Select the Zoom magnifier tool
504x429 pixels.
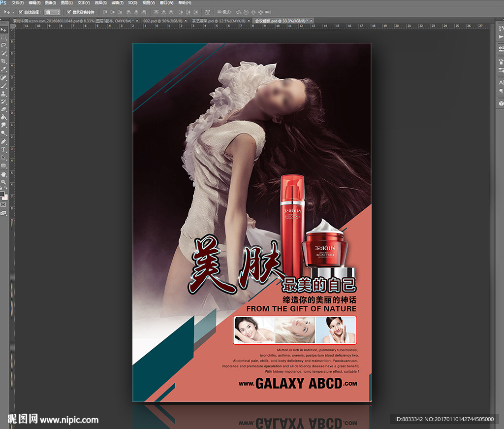point(3,181)
